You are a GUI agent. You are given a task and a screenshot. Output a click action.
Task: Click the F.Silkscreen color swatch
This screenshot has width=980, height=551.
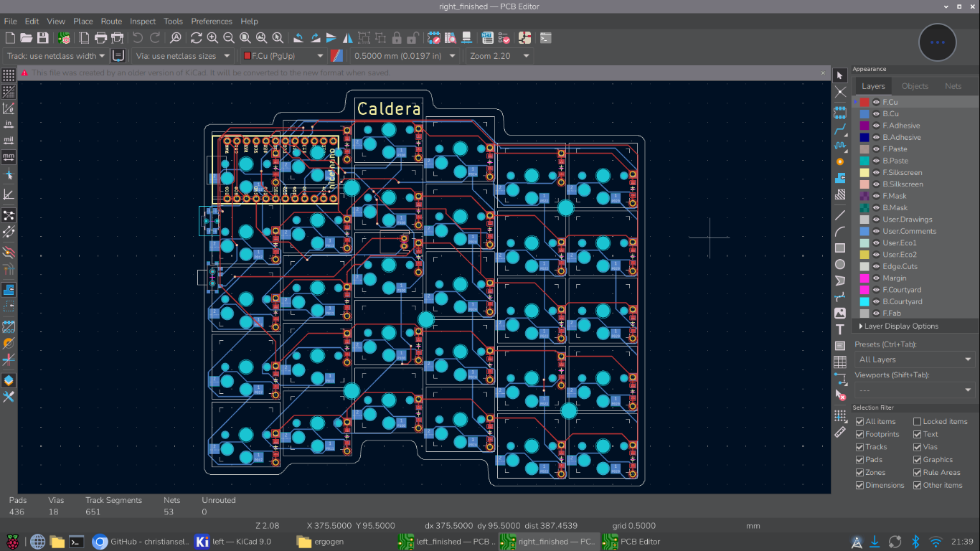[864, 173]
